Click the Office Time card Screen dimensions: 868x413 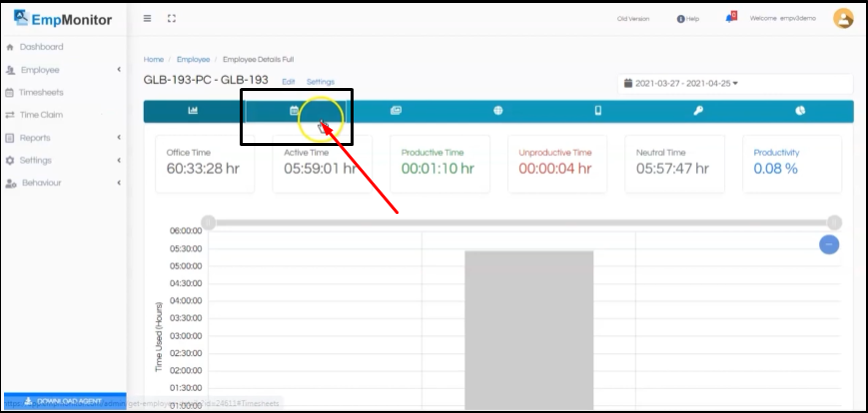pyautogui.click(x=205, y=164)
